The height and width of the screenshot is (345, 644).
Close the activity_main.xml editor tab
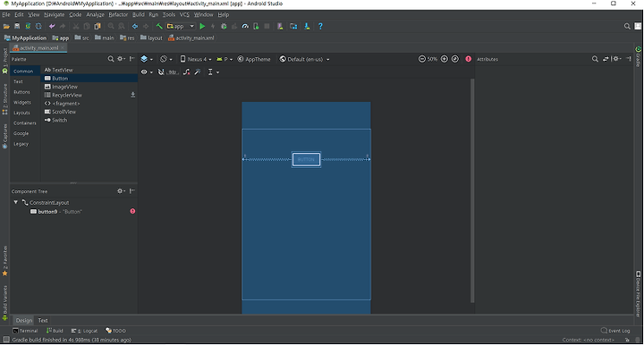click(63, 48)
